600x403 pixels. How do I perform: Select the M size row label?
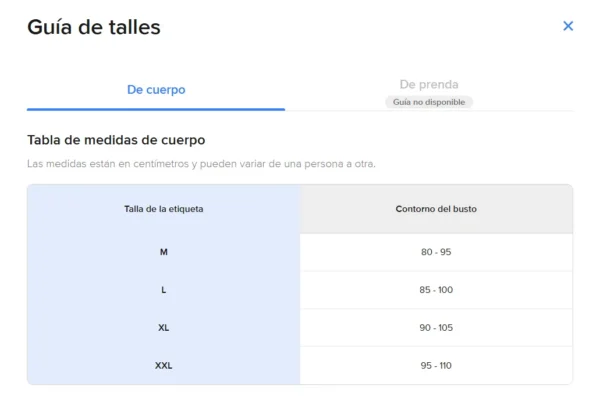[163, 252]
